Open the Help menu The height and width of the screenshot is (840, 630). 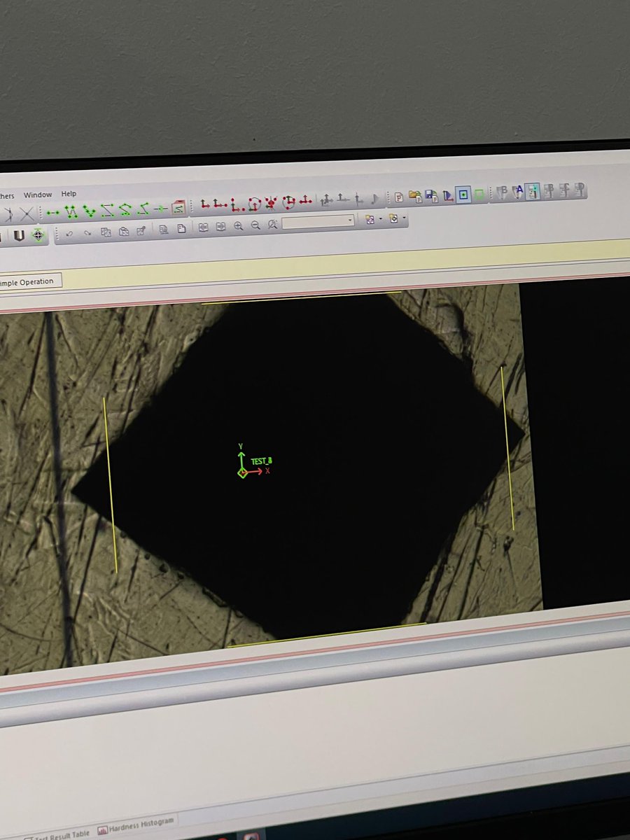(69, 193)
